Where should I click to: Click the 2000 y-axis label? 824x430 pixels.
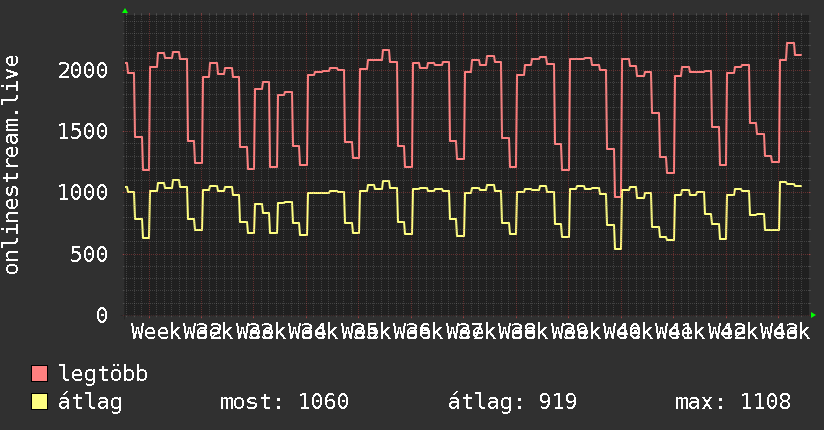pos(83,70)
